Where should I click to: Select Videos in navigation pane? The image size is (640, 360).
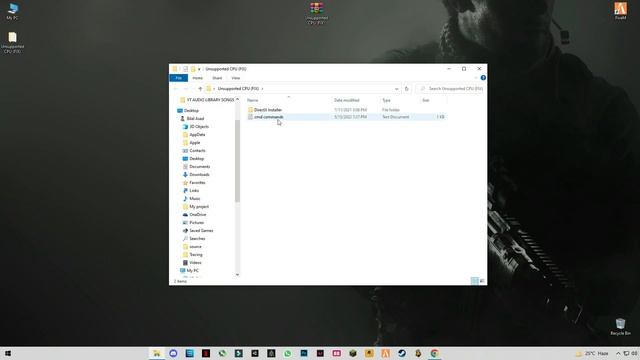coord(192,263)
